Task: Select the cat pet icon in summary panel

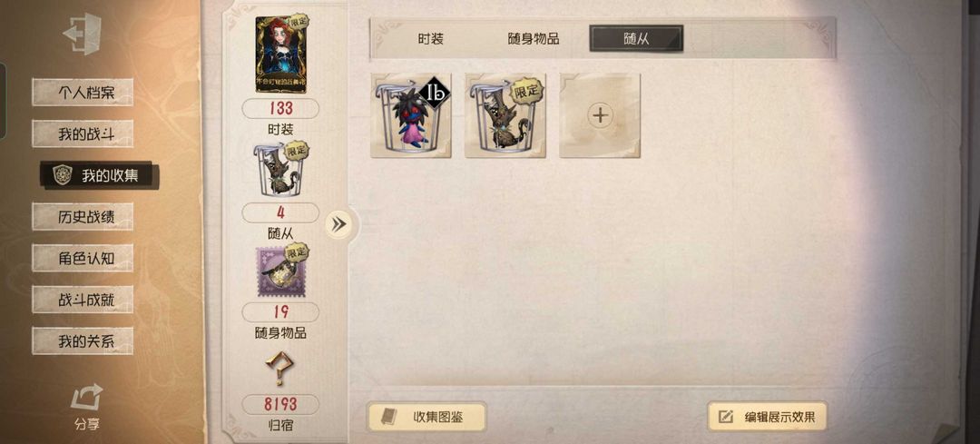Action: click(x=280, y=170)
